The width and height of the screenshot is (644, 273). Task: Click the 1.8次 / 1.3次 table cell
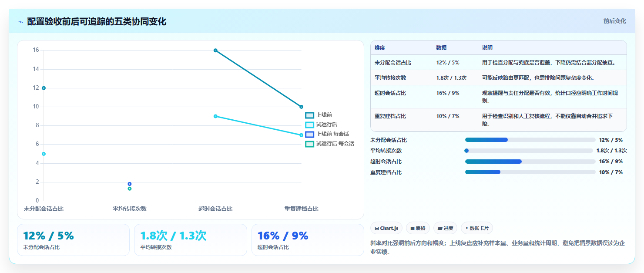451,78
